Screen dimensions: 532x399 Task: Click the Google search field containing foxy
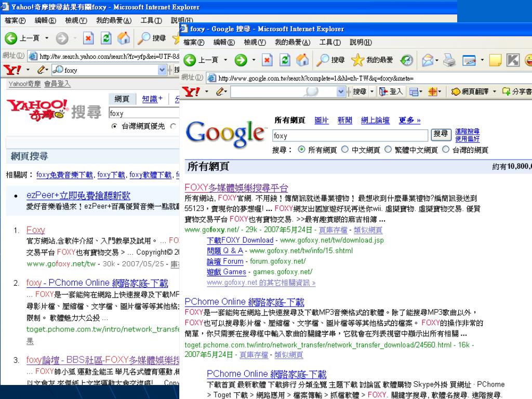[350, 136]
